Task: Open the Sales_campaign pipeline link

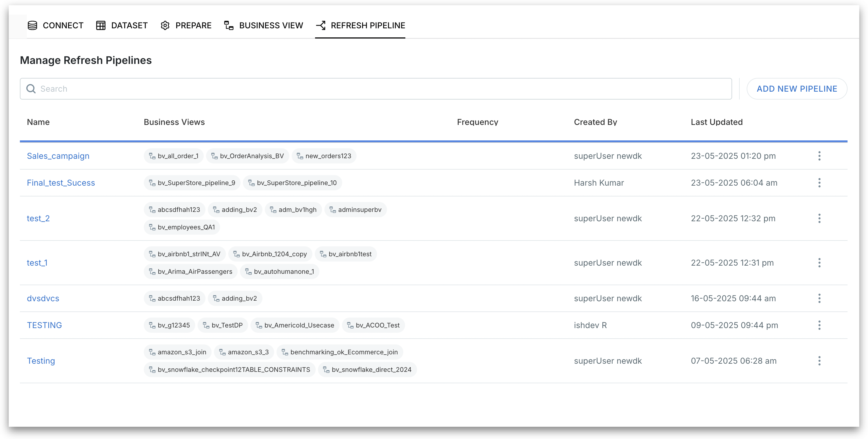Action: (x=58, y=156)
